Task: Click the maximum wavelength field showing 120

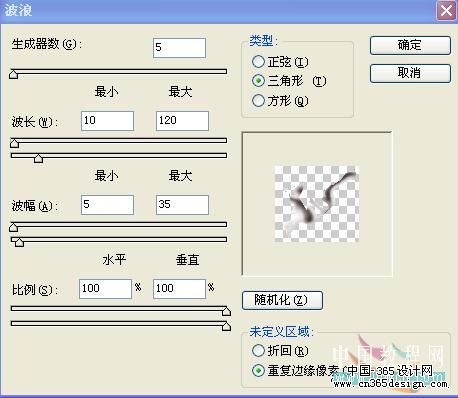Action: [x=182, y=121]
